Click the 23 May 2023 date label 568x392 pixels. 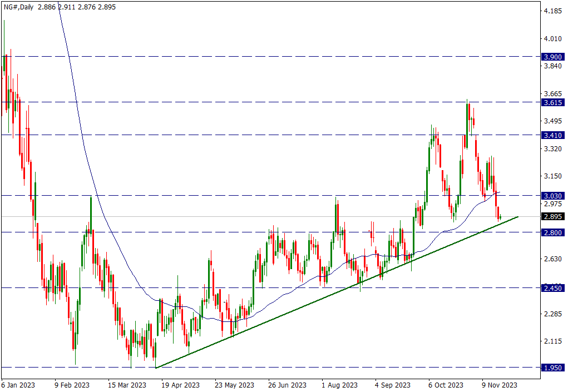point(234,385)
